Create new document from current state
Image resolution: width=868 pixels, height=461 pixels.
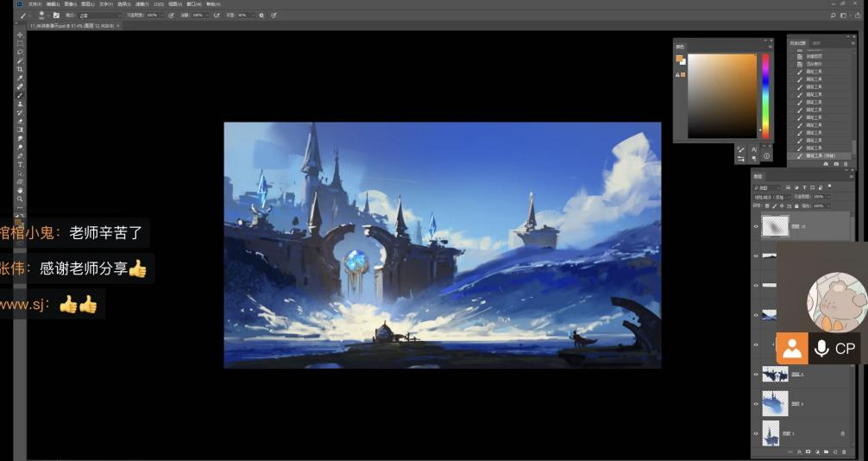coord(826,164)
